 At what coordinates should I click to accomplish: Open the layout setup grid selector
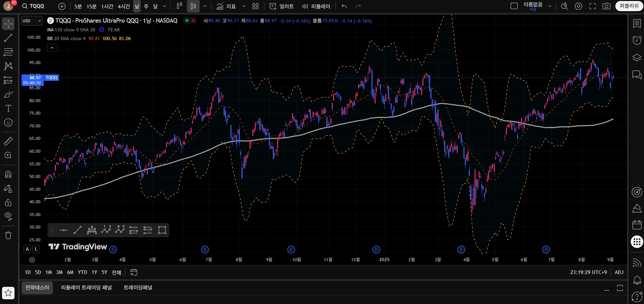[256, 6]
